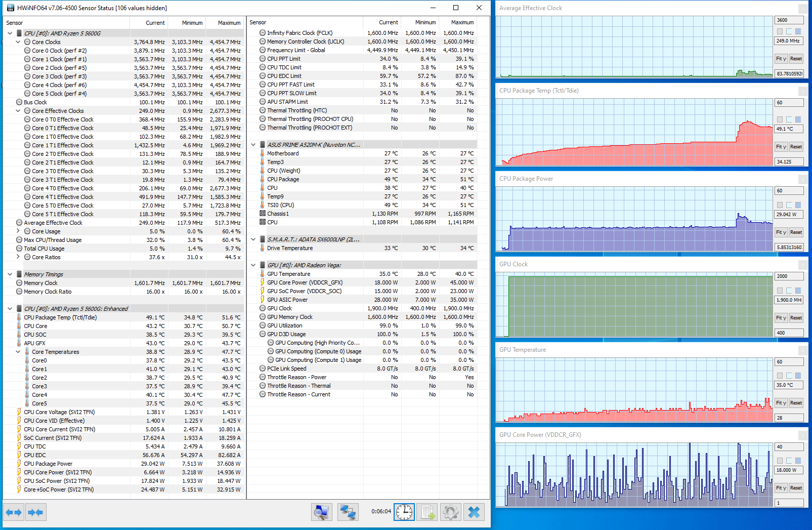Collapse the ASUS PRIME A520M-K group
Screen dimensions: 812x530
pyautogui.click(x=253, y=145)
